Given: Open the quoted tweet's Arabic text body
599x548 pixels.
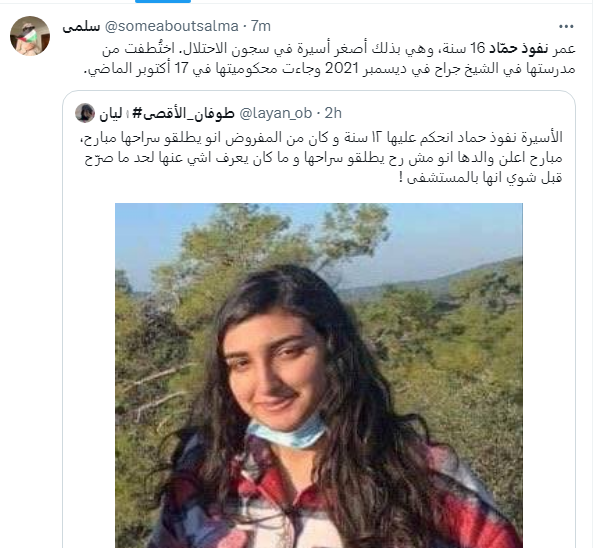Looking at the screenshot, I should tap(321, 157).
